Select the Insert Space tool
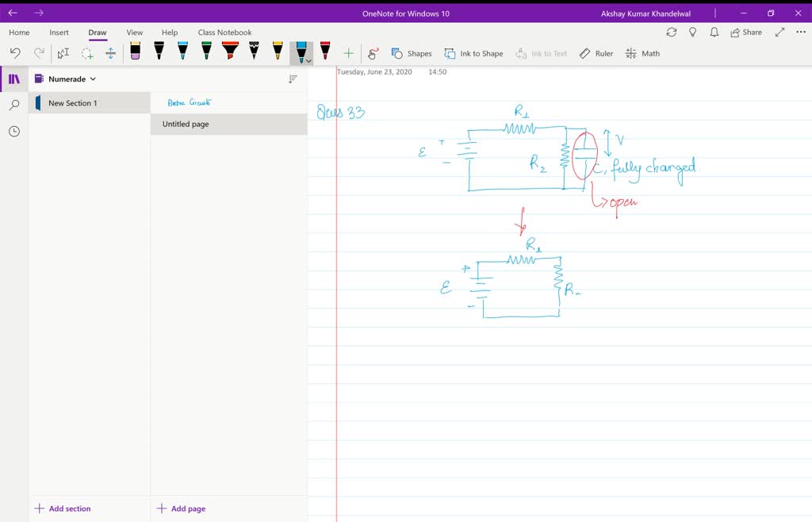This screenshot has height=522, width=812. click(110, 52)
